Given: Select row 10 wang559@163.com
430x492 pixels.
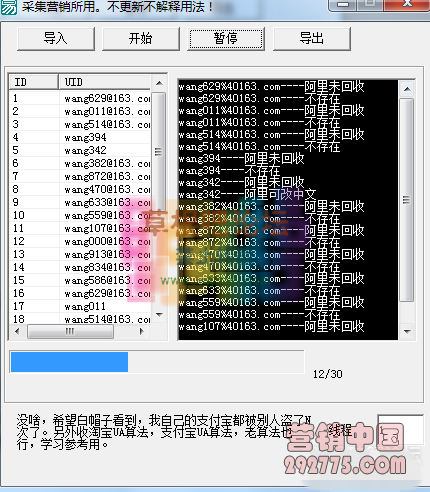Looking at the screenshot, I should (x=80, y=215).
